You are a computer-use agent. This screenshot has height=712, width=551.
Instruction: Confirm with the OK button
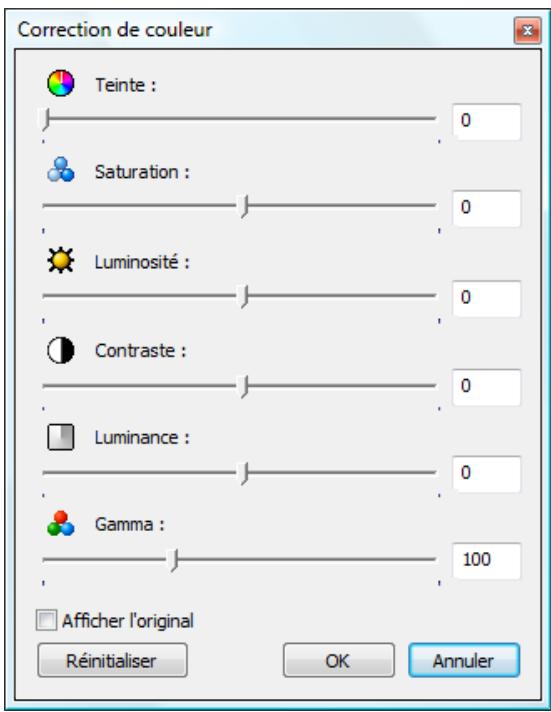tap(338, 660)
